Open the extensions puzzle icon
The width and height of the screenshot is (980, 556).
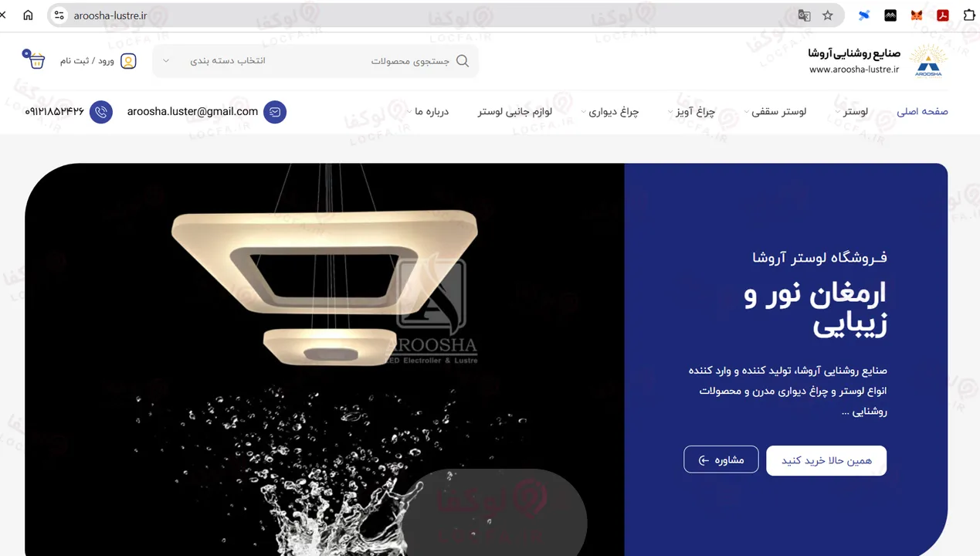969,15
